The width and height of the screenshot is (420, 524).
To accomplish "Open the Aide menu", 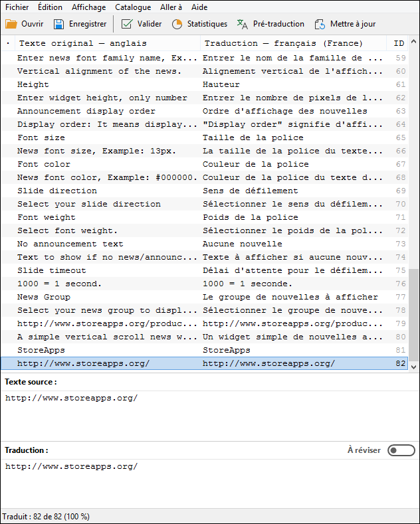I will tap(199, 7).
